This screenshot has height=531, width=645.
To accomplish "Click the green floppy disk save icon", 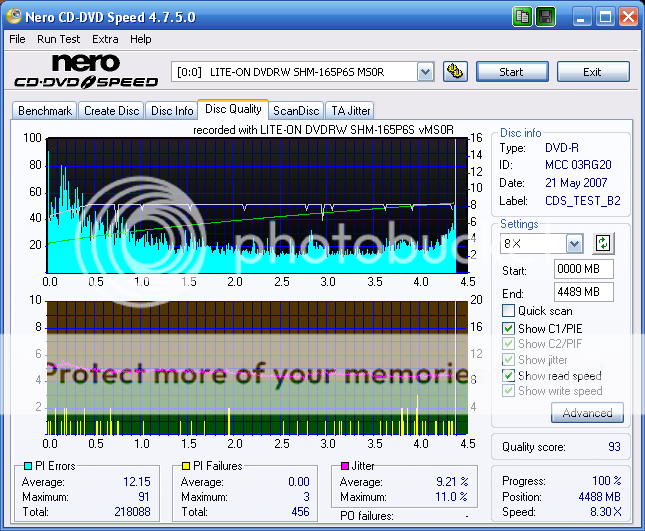I will (546, 17).
